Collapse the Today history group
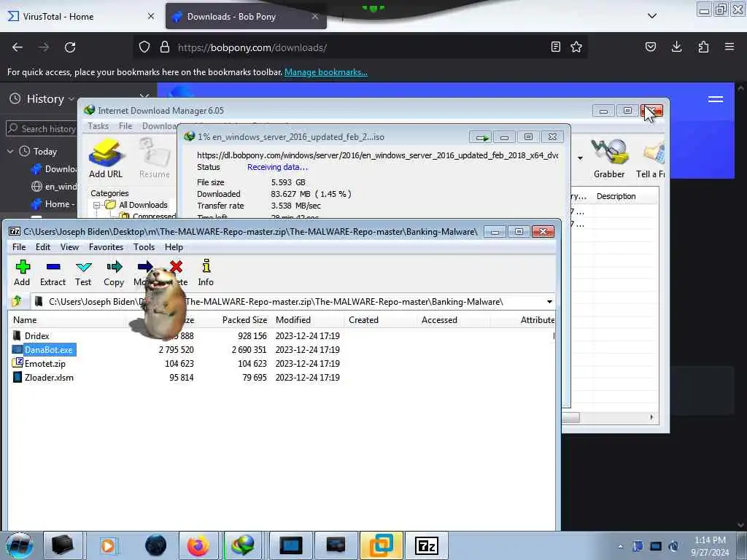Screen dimensions: 747x560 [10, 152]
